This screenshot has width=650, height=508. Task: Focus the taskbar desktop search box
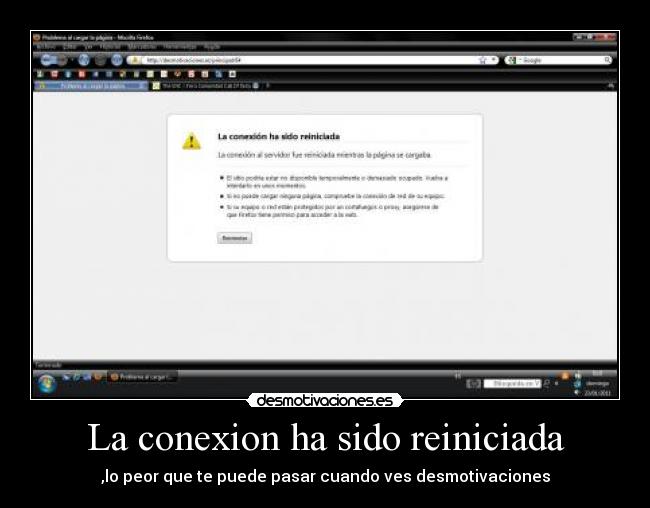click(512, 384)
